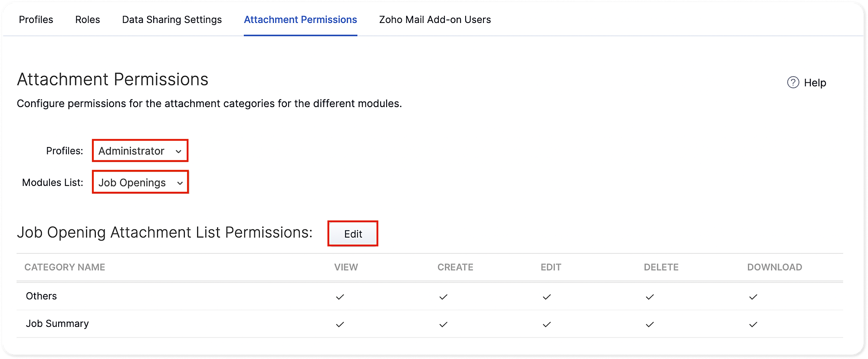Screen dimensions: 868x359
Task: Expand the Modules List Job Openings dropdown
Action: coord(140,183)
